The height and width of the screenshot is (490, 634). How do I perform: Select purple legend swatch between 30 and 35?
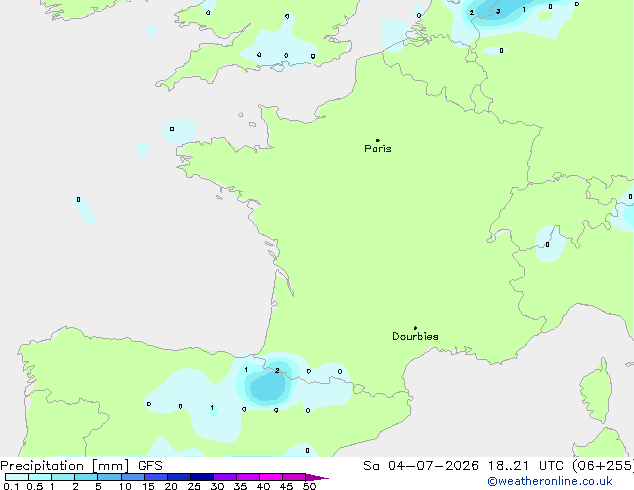(x=225, y=477)
